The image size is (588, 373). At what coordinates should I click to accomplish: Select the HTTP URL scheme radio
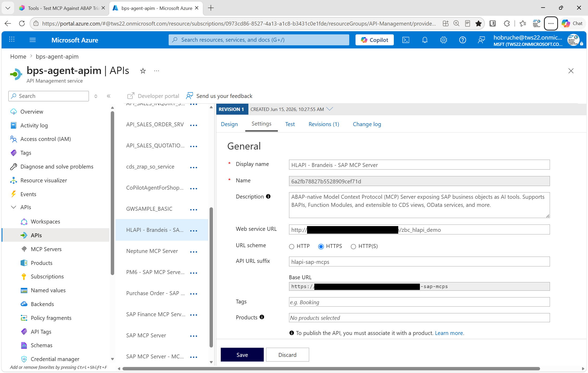292,246
